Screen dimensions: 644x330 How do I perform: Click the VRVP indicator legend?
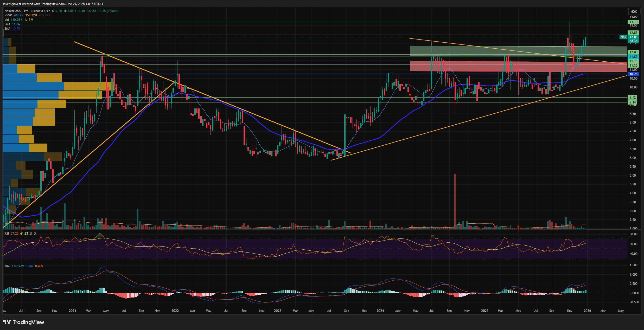pyautogui.click(x=8, y=15)
